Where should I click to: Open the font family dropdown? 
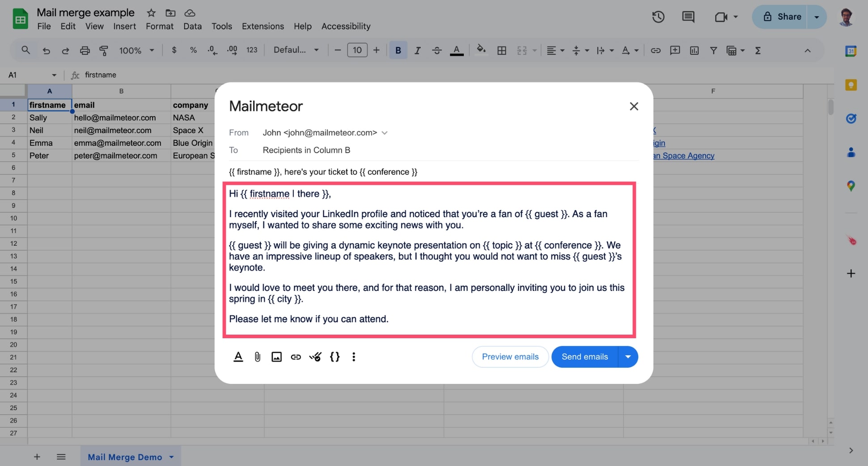(x=296, y=50)
